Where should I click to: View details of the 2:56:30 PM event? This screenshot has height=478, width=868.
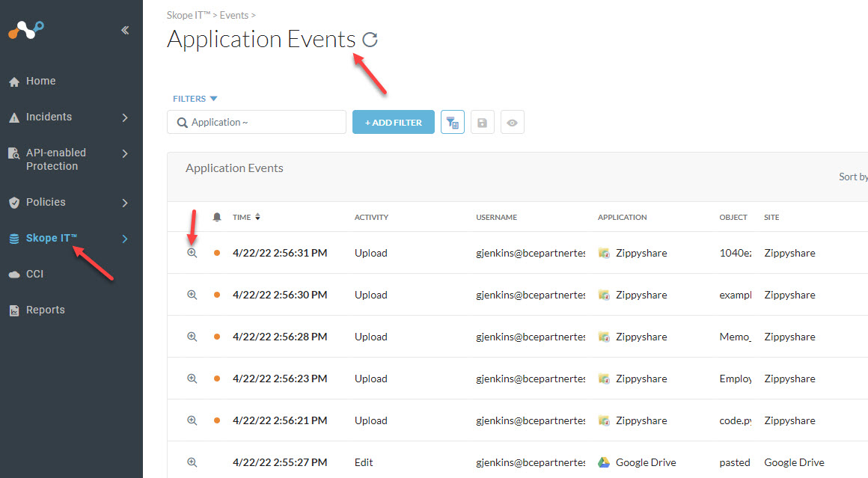(x=192, y=295)
